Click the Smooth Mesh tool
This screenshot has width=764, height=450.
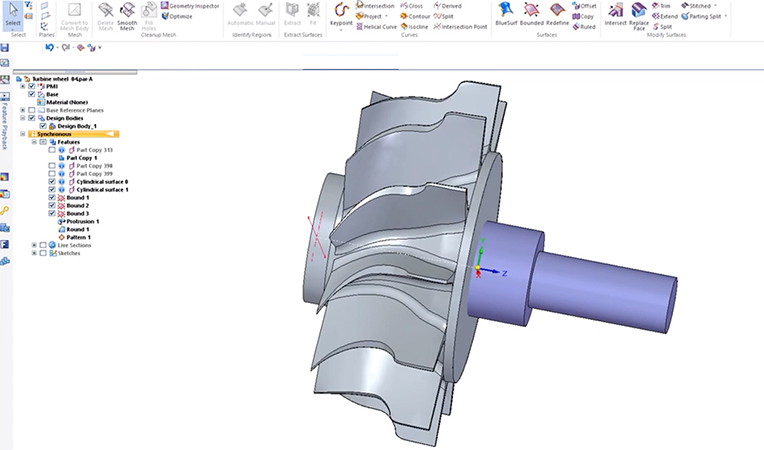point(127,15)
